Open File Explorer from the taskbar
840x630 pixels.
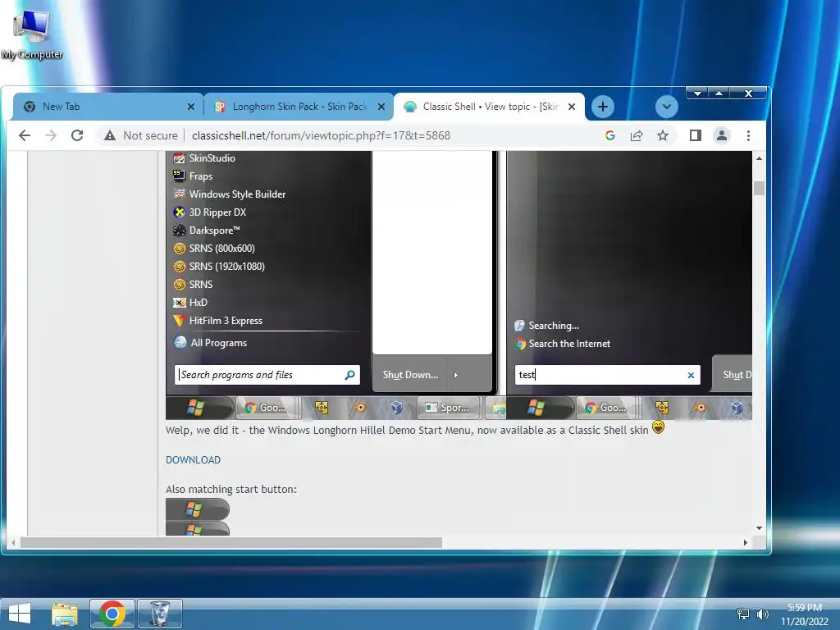65,614
